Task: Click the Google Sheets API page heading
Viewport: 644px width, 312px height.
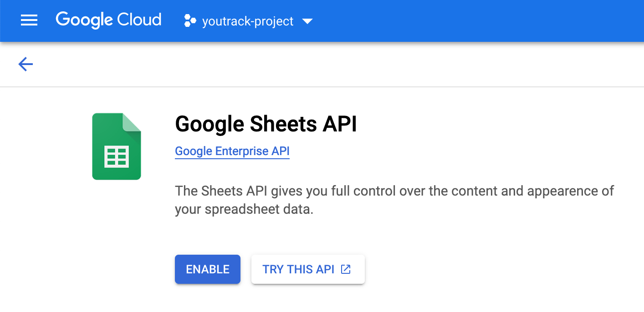Action: pos(266,124)
